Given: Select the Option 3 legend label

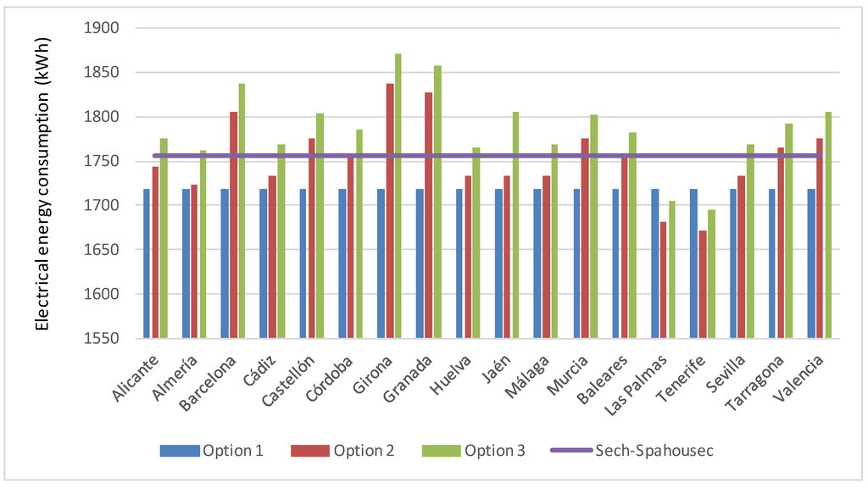Looking at the screenshot, I should (x=494, y=451).
